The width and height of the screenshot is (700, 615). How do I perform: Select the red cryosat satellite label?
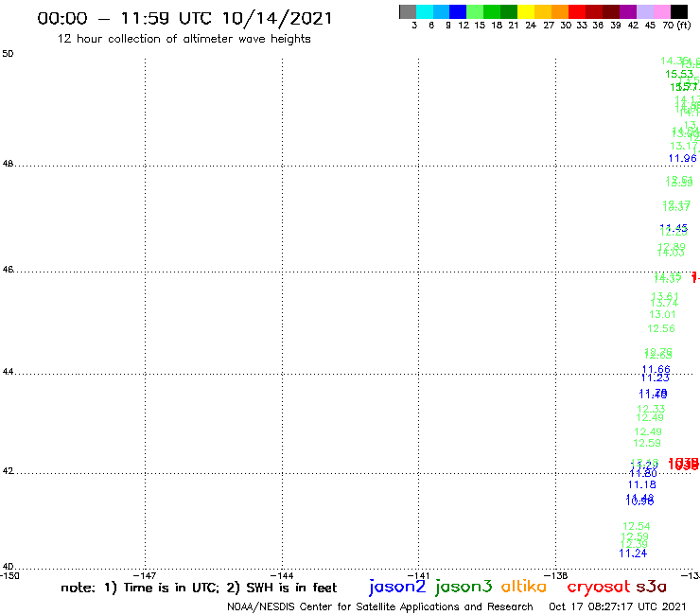coord(598,587)
